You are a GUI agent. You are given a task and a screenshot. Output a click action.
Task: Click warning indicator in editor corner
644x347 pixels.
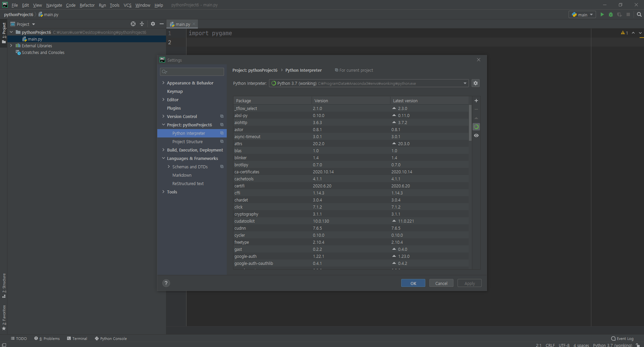click(x=624, y=33)
